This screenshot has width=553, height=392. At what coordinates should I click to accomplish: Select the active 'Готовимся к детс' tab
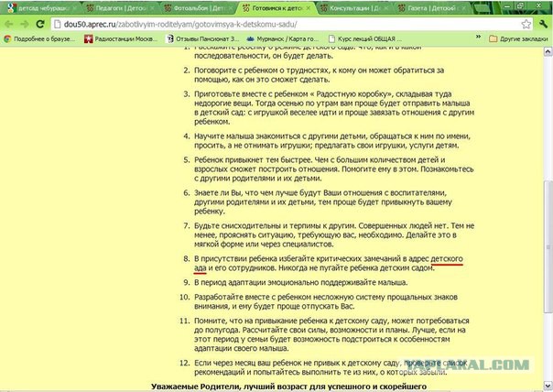point(277,7)
